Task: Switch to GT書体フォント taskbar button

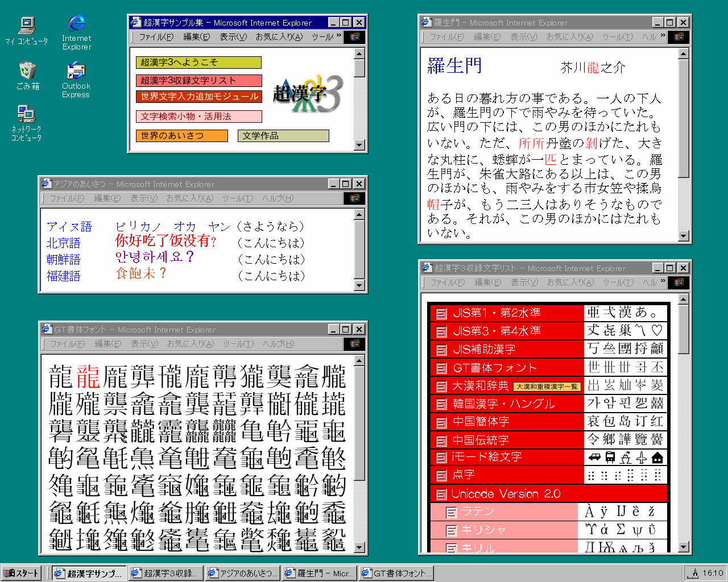Action: click(x=396, y=573)
